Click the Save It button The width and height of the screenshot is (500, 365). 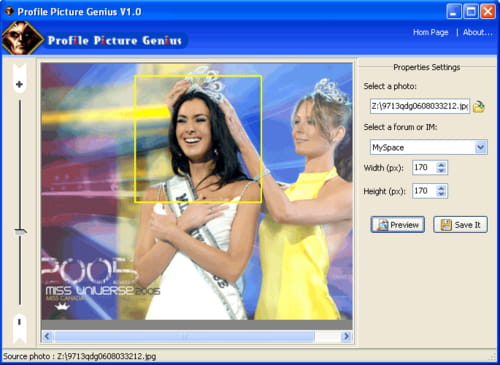[x=460, y=225]
